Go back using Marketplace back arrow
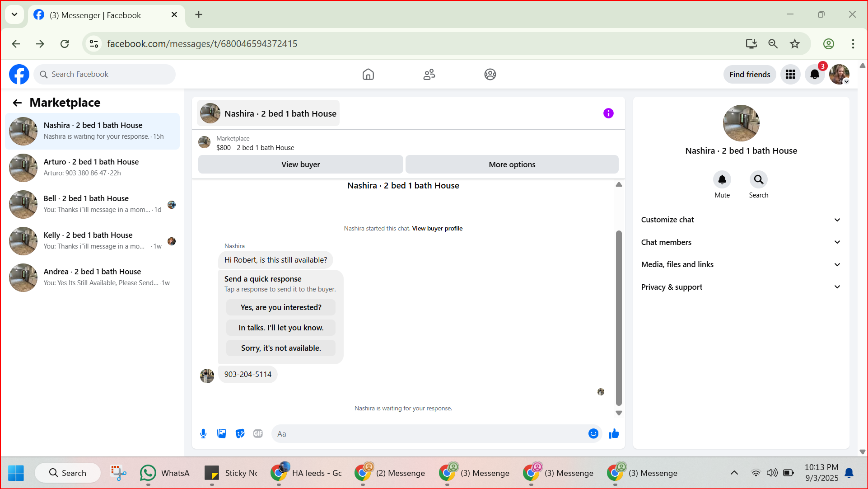Viewport: 868px width, 489px height. coord(17,103)
